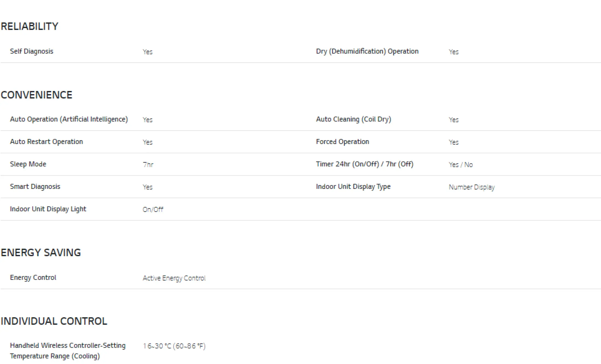Image resolution: width=601 pixels, height=364 pixels.
Task: Click the Number Display value text
Action: point(472,187)
